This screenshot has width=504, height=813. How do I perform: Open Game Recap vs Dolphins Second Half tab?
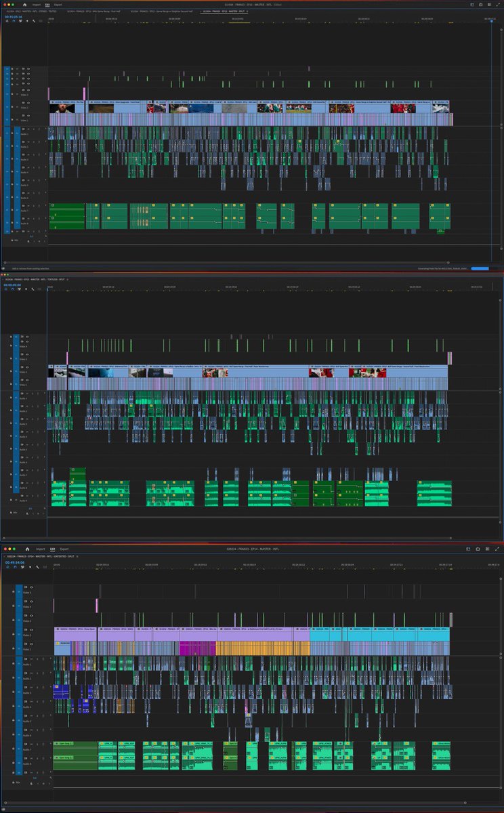(x=163, y=11)
